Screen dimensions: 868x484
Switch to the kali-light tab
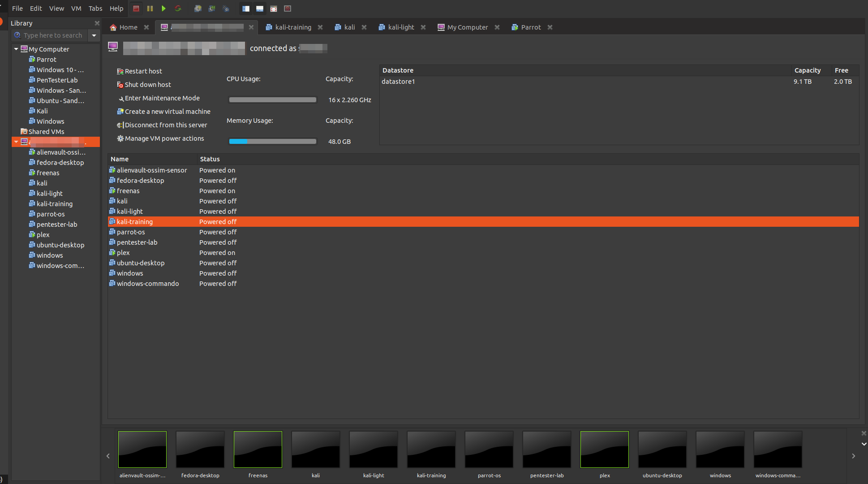(401, 27)
